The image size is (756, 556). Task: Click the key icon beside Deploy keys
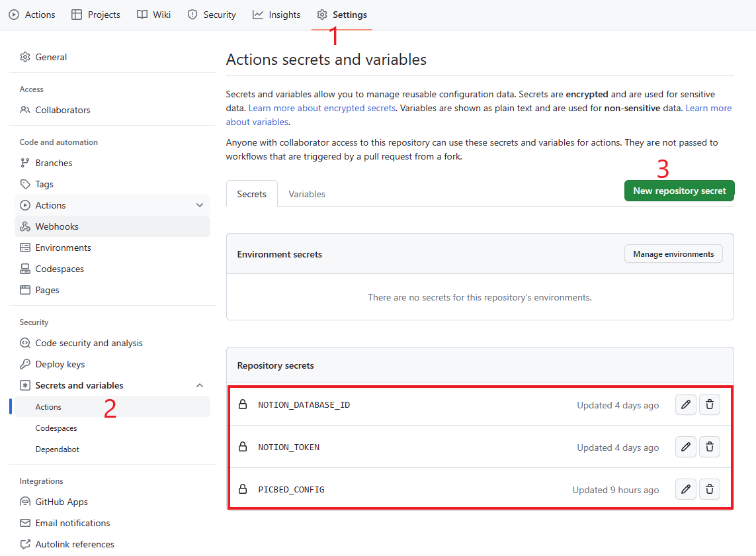click(x=25, y=365)
